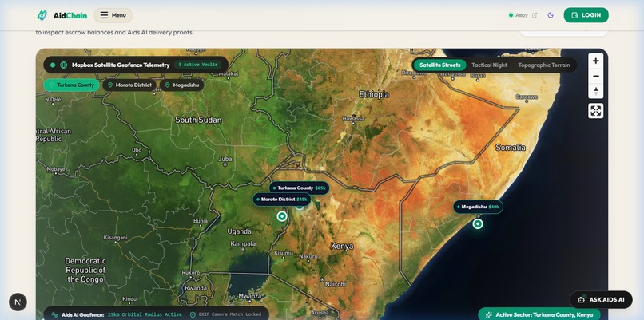Click the Mwanza city label
Viewport: 644px width, 320px height.
click(250, 296)
